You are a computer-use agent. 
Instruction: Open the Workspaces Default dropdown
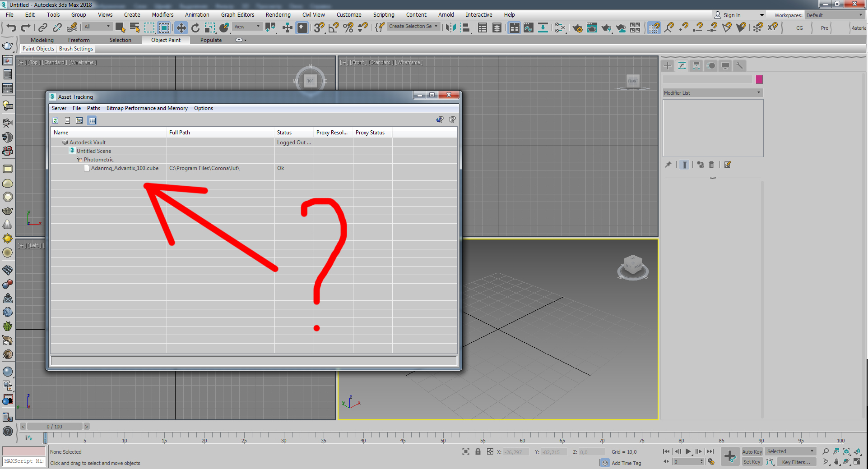(835, 15)
